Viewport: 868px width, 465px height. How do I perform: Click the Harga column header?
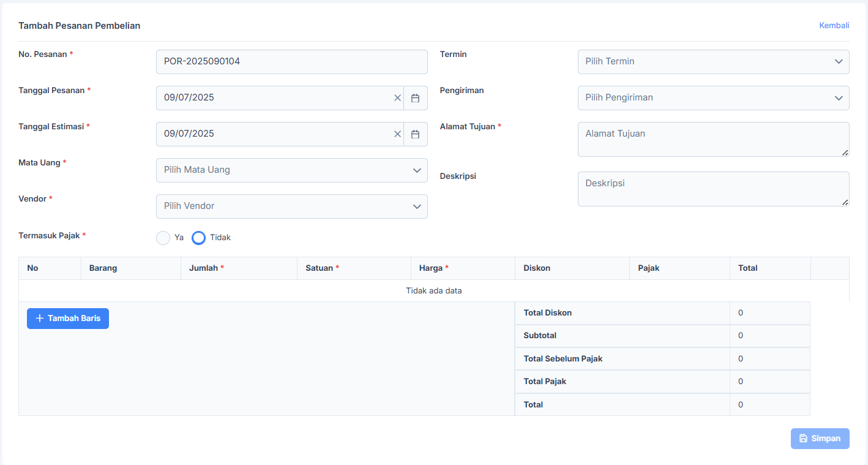[430, 268]
